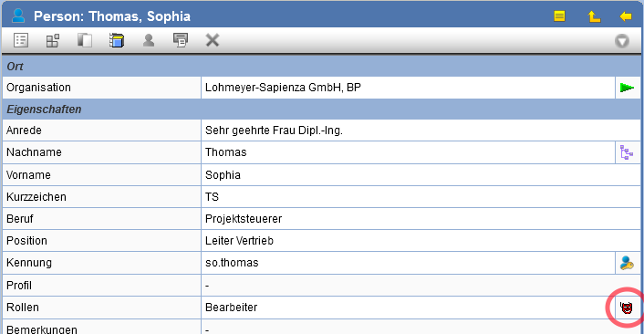Screen dimensions: 644x334
Task: Select the Lohmeyer-Sapienza GmbH organisation value
Action: pos(283,88)
